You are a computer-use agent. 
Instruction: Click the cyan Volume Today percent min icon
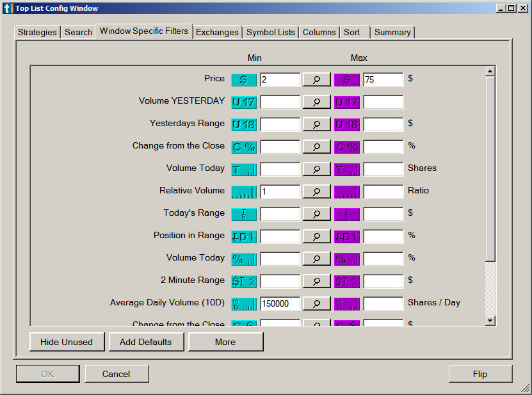[244, 259]
